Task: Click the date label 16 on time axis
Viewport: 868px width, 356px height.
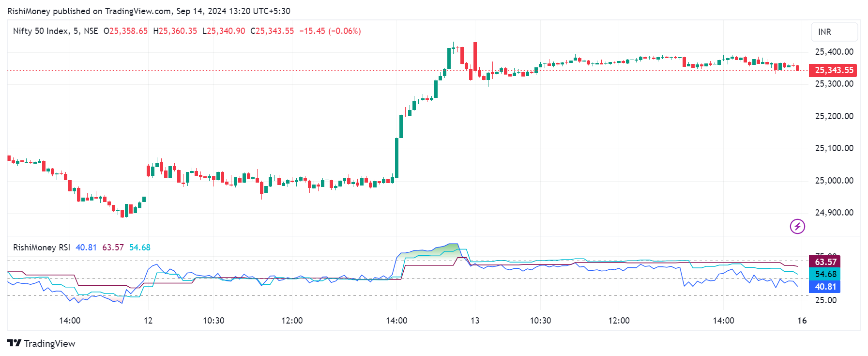Action: tap(802, 321)
